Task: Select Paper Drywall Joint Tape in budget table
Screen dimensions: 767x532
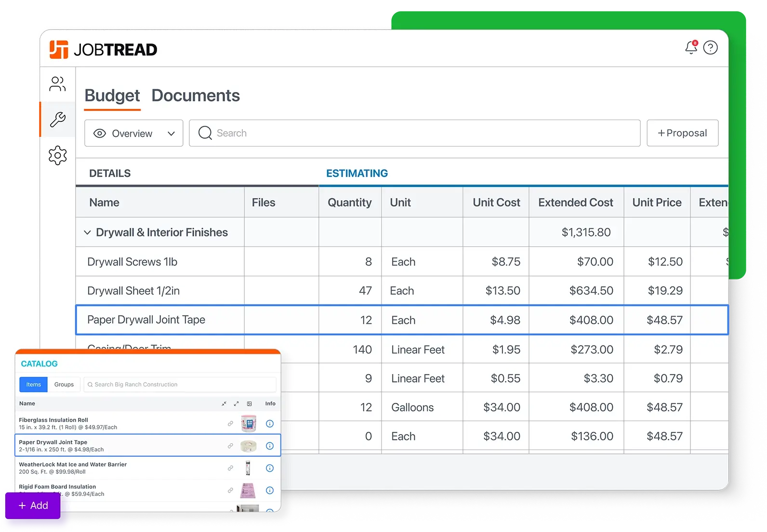Action: 146,319
